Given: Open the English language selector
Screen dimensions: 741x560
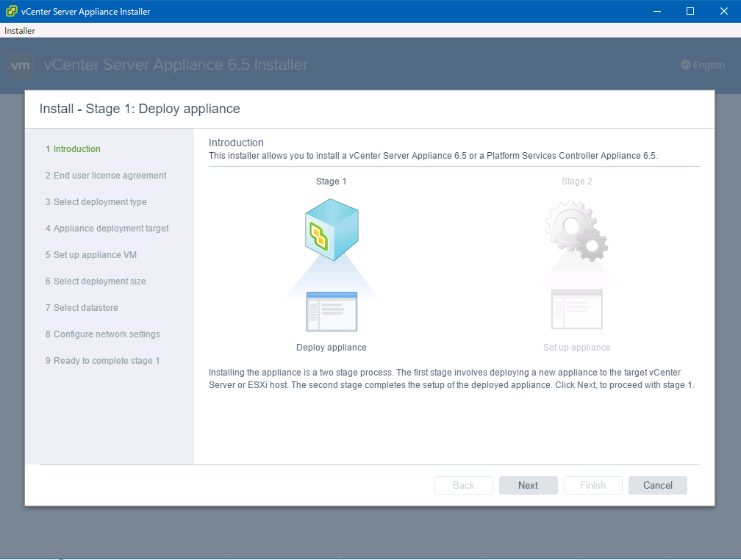Looking at the screenshot, I should tap(703, 65).
